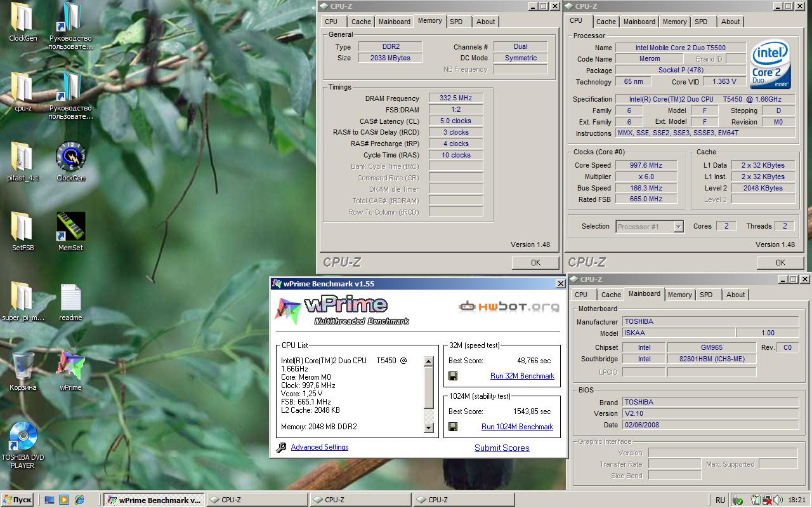812x508 pixels.
Task: Click the disconnected network tray icon
Action: point(766,500)
